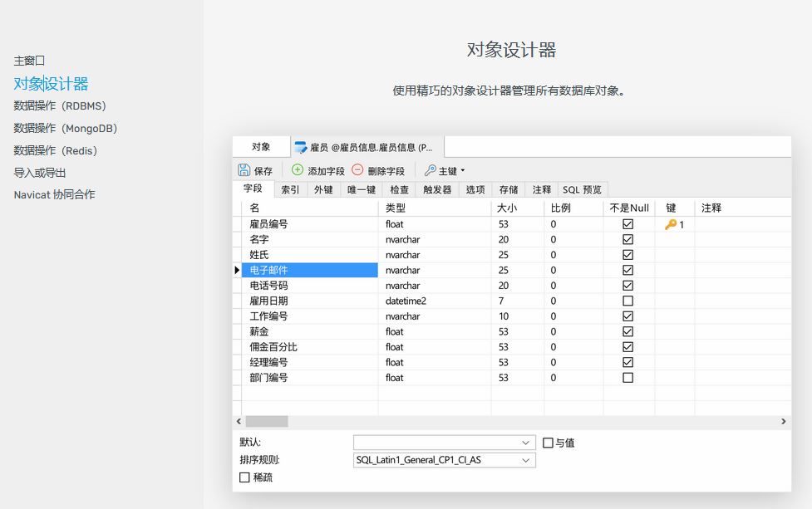Click the scroll right arrow of field list
812x509 pixels.
(x=783, y=422)
